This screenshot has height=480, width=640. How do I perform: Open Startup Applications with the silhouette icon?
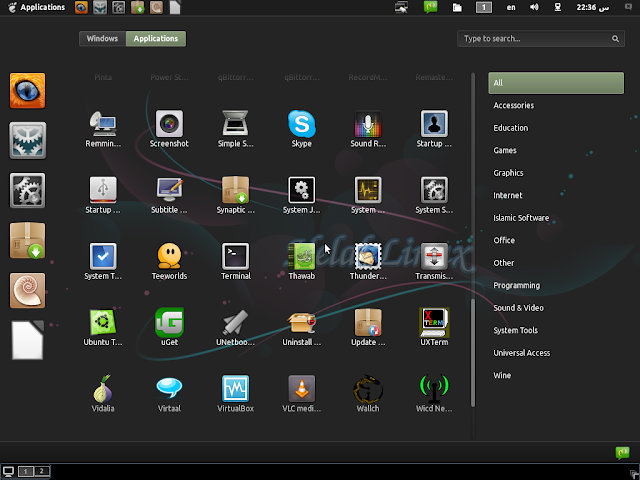click(434, 129)
